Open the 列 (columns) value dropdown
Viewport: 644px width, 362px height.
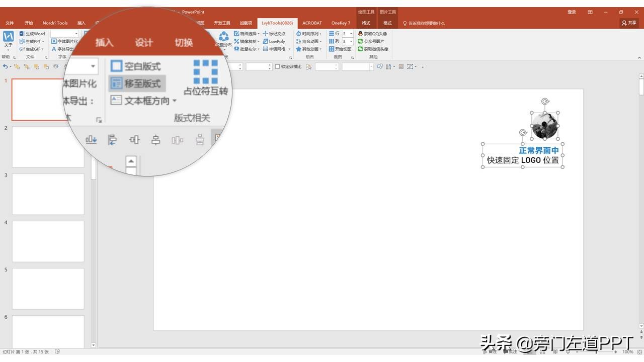click(x=351, y=41)
